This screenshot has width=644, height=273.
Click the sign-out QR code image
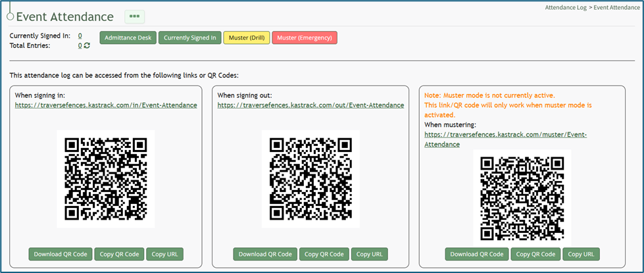[310, 179]
